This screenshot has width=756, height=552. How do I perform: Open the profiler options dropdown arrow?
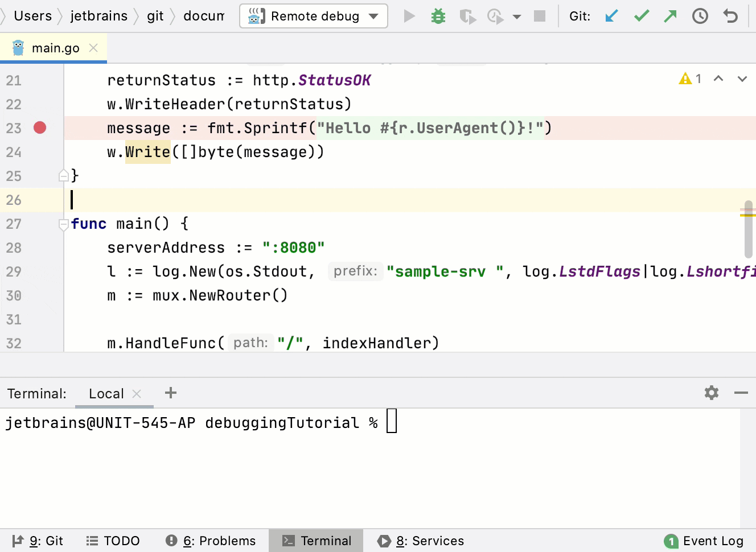(516, 16)
